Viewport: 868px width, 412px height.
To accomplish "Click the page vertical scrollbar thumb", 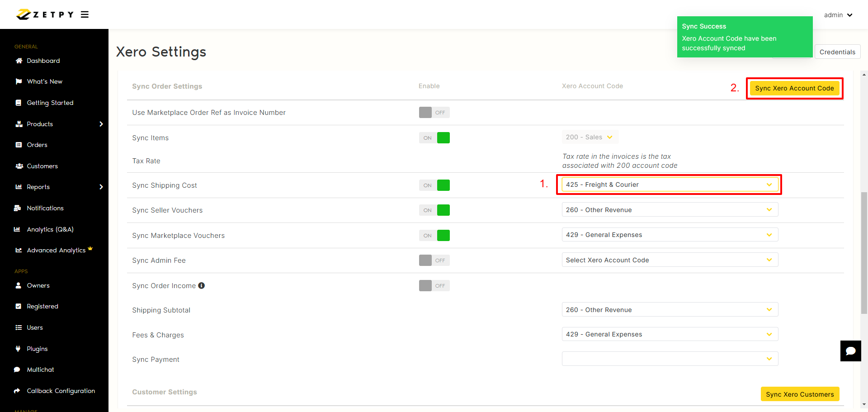I will pyautogui.click(x=864, y=252).
